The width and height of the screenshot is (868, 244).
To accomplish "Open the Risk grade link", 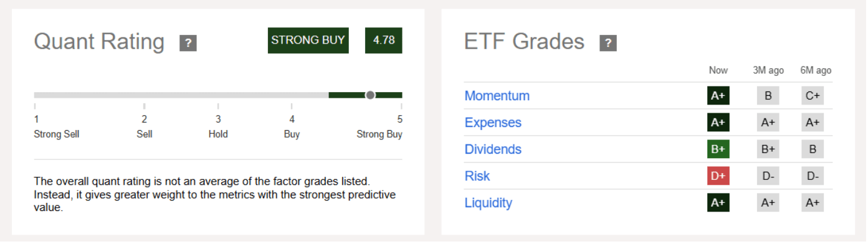I will tap(477, 176).
